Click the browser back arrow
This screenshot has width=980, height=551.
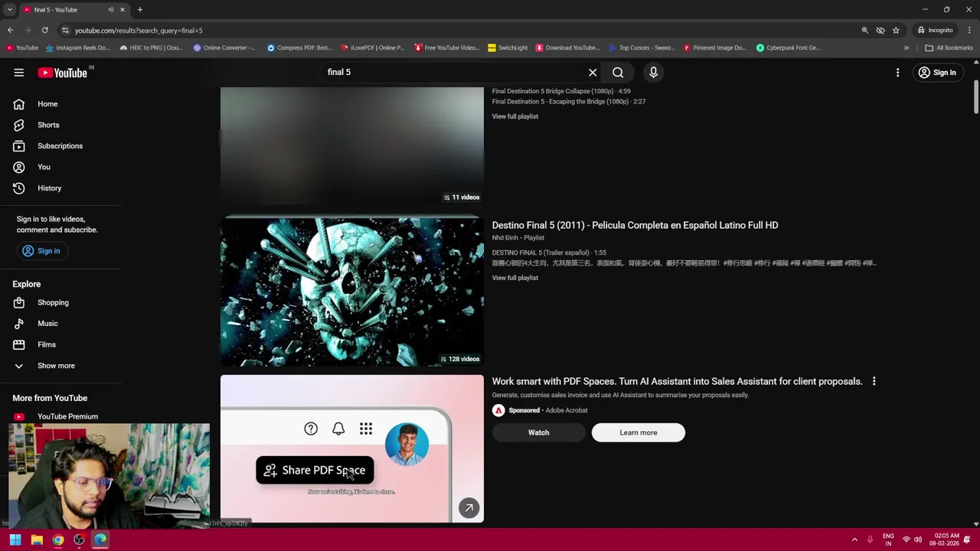tap(10, 30)
